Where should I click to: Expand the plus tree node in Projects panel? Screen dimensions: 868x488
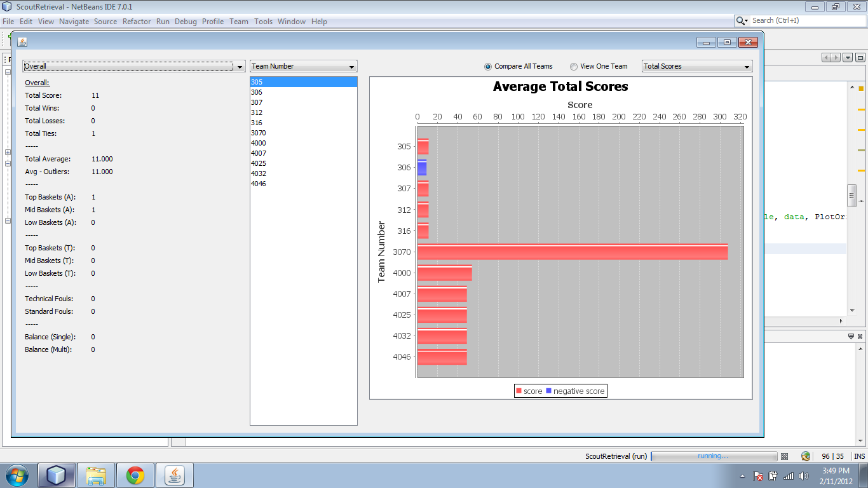pos(8,152)
